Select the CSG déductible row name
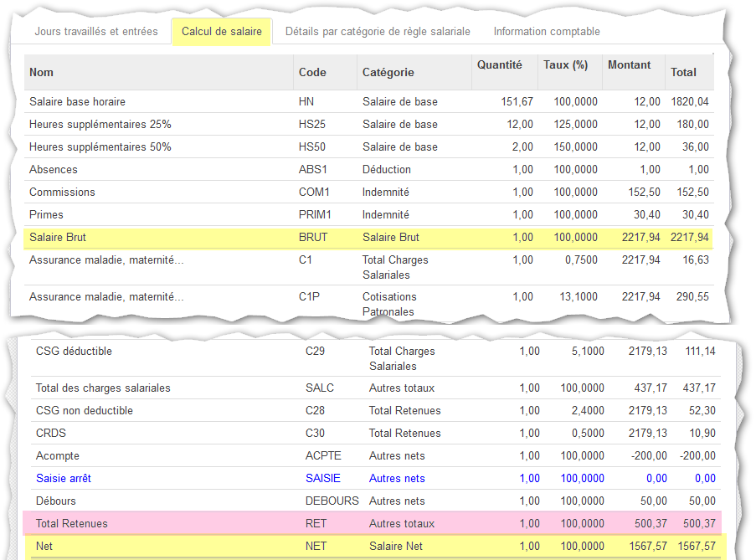 [x=74, y=352]
